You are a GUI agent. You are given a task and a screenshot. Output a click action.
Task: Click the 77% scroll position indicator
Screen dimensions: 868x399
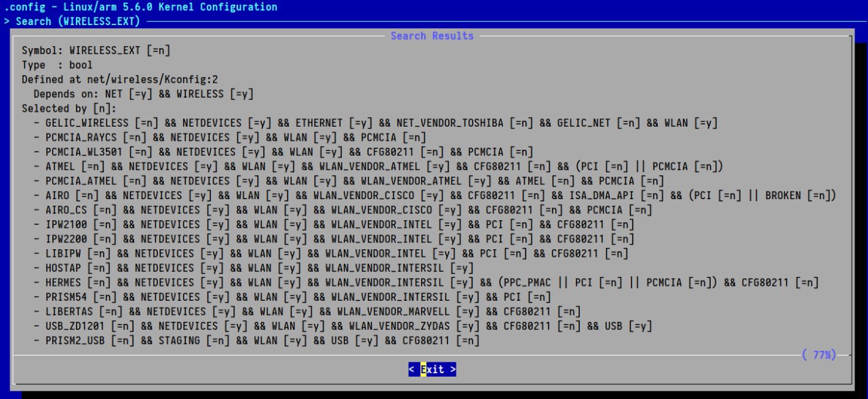pos(818,354)
